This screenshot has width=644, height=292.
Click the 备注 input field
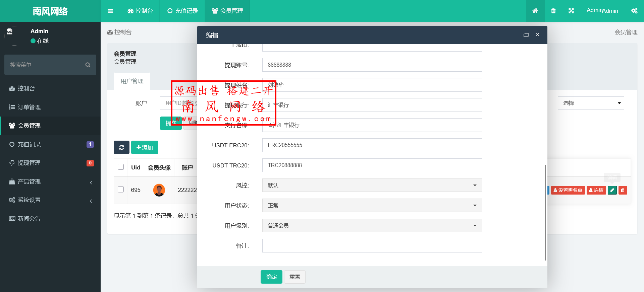(372, 245)
